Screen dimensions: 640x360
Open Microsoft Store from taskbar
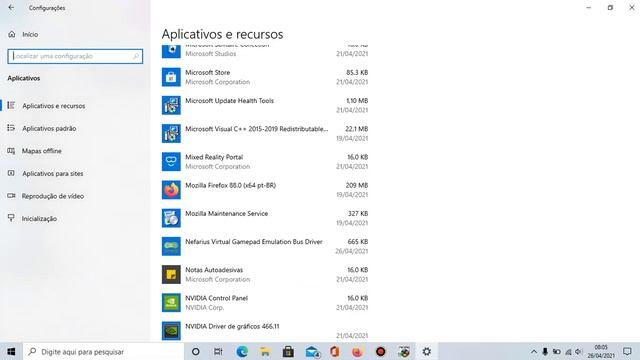288,351
